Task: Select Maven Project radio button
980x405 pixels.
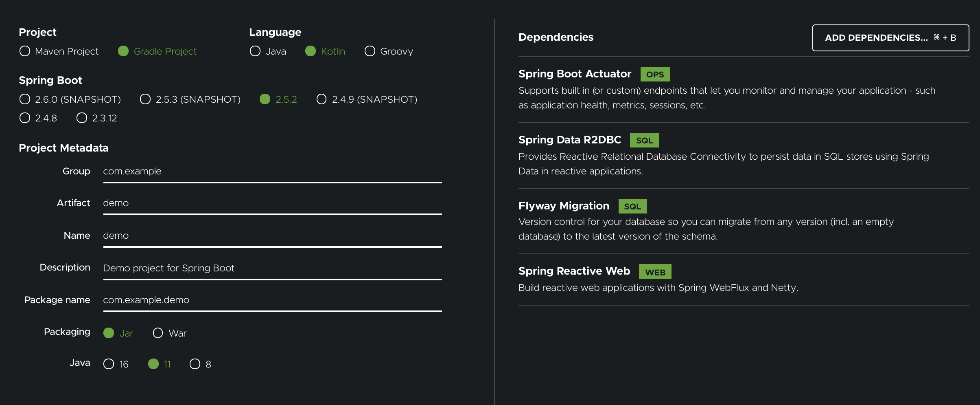Action: pyautogui.click(x=25, y=51)
